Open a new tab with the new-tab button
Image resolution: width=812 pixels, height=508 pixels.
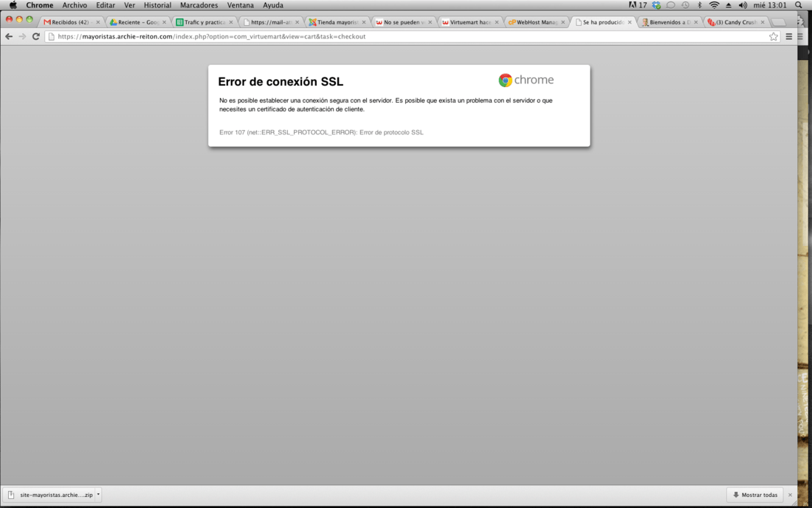pyautogui.click(x=778, y=22)
